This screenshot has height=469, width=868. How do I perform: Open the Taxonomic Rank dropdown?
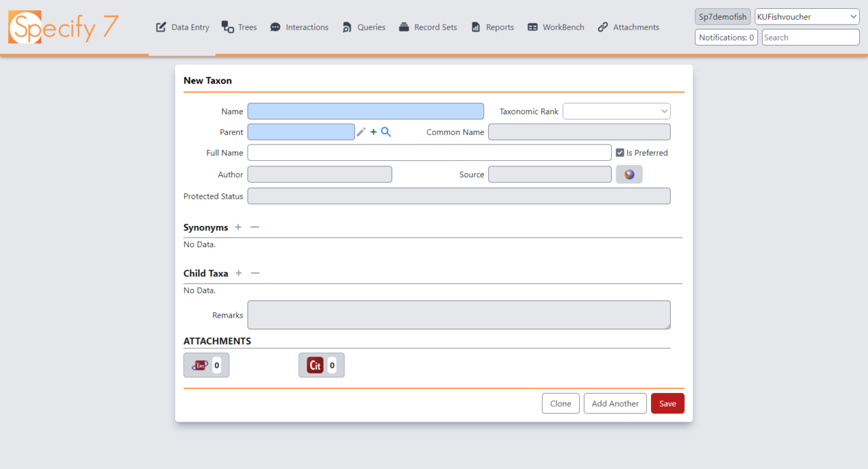[616, 111]
